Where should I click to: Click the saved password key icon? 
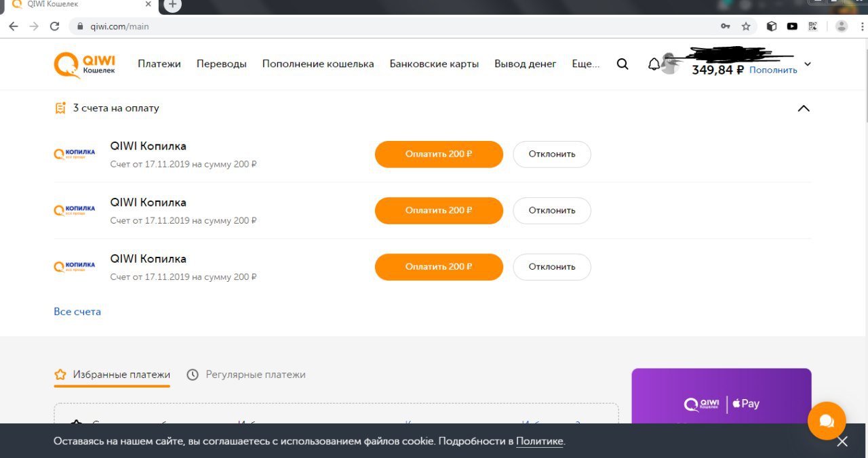point(725,26)
